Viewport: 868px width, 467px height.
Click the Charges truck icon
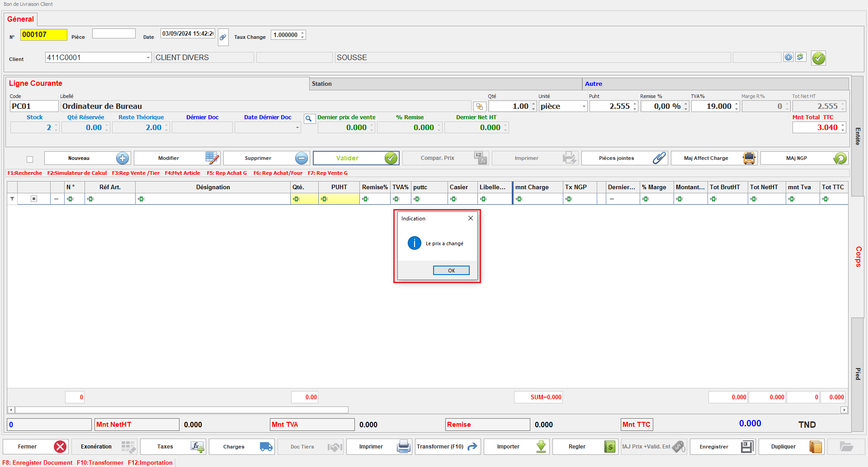(x=266, y=447)
